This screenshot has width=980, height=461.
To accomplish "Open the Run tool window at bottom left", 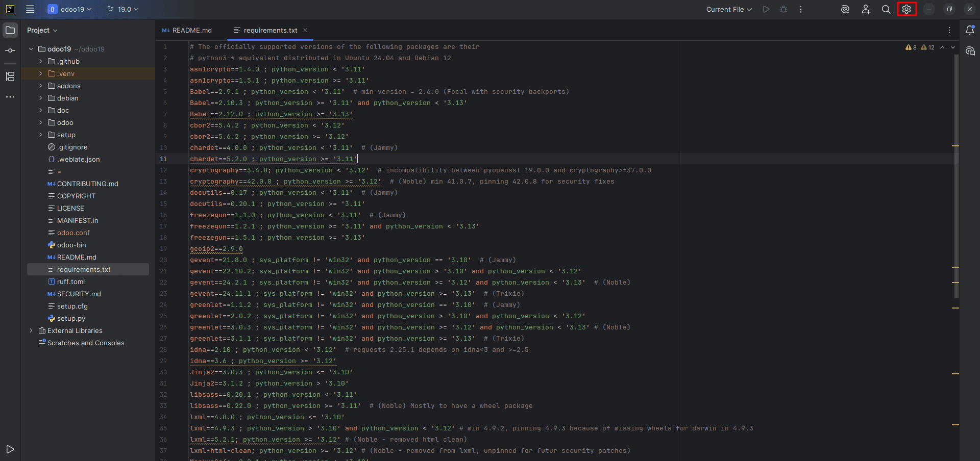I will tap(10, 449).
